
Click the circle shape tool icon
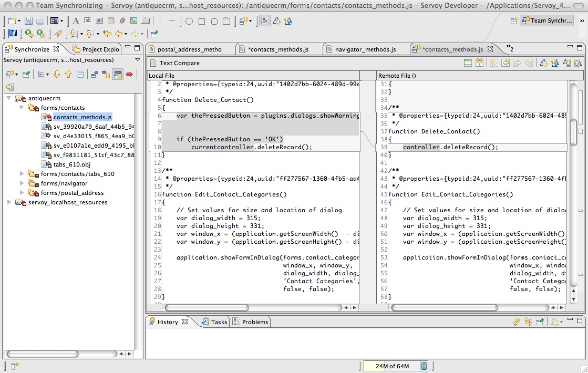pyautogui.click(x=189, y=22)
